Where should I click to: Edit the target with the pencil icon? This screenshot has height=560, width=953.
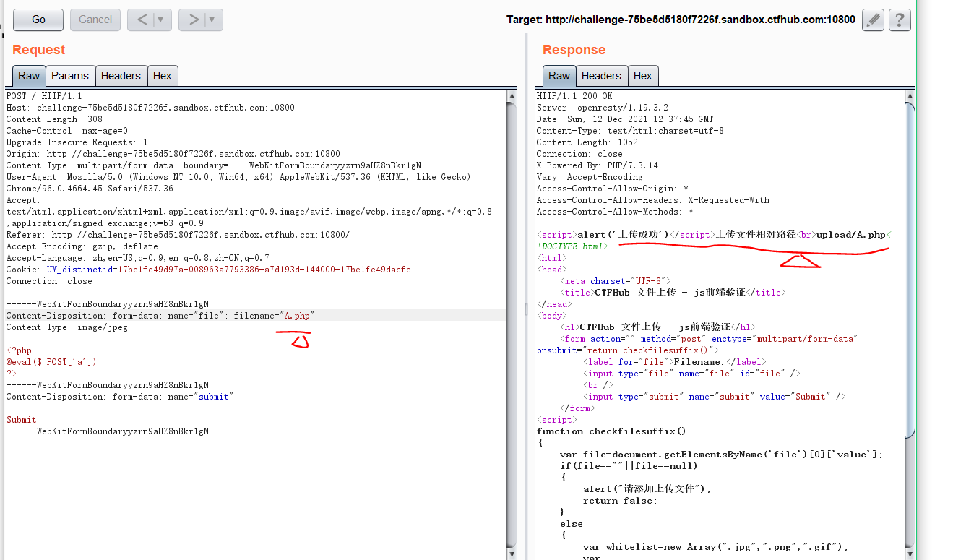point(873,20)
